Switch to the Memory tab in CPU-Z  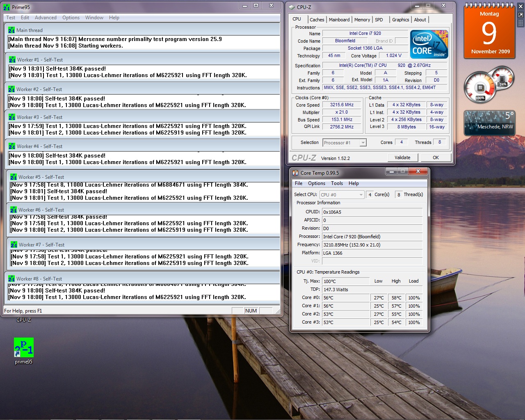(362, 20)
